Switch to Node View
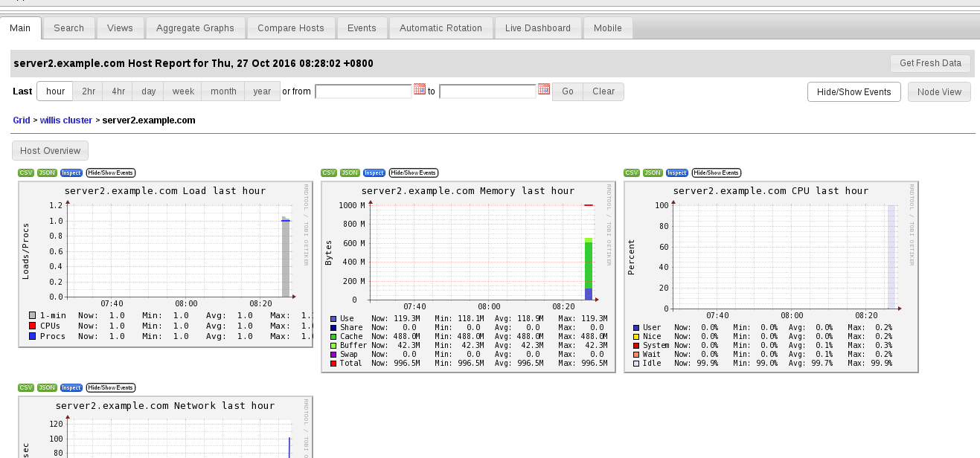 (x=939, y=91)
